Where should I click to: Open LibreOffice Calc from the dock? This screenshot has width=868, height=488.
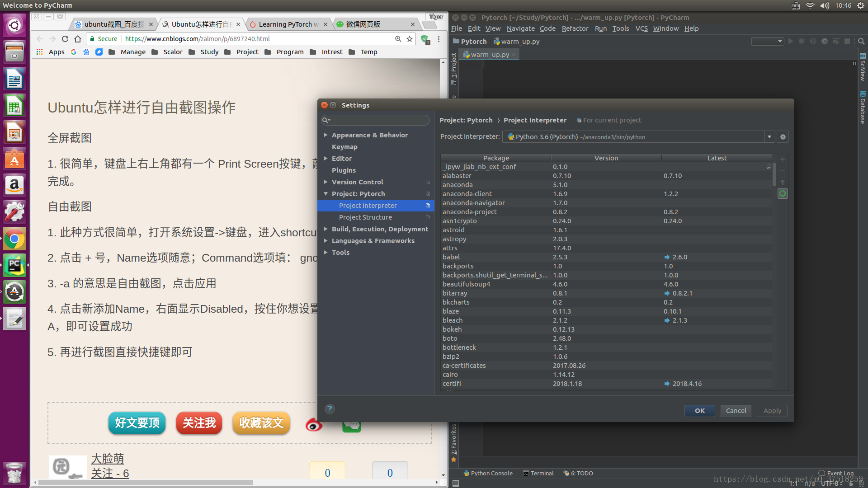(x=14, y=106)
